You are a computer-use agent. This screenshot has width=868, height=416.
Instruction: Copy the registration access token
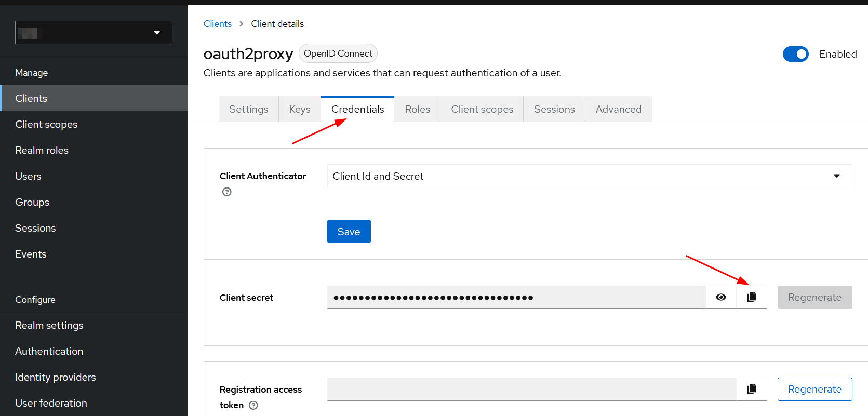pos(752,389)
